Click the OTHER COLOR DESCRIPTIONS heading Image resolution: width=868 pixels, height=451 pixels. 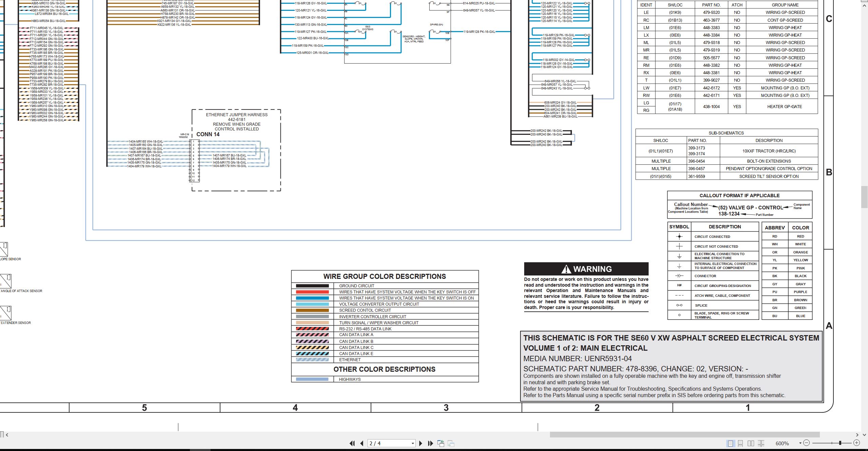tap(384, 369)
